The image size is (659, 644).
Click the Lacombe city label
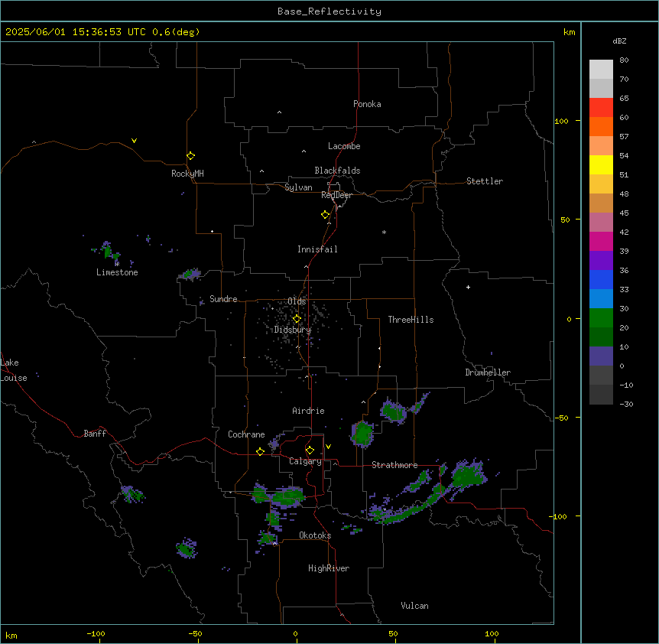pos(344,146)
